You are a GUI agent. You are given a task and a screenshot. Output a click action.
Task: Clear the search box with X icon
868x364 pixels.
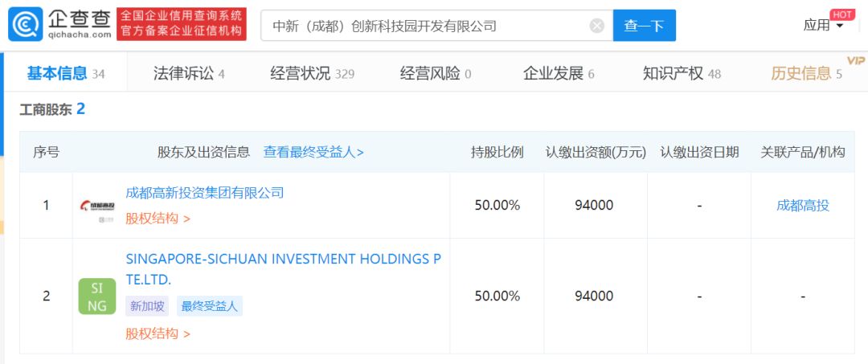click(x=596, y=26)
